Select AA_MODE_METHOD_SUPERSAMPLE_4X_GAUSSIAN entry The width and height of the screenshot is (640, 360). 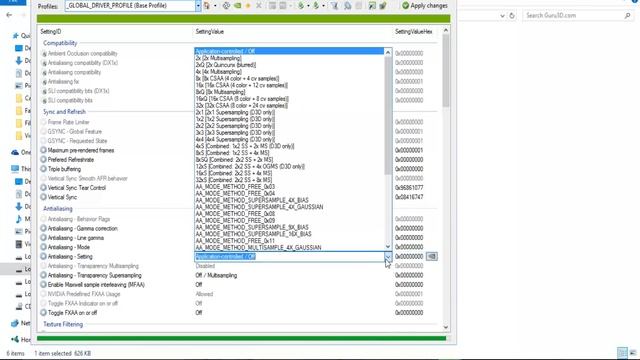click(289, 207)
